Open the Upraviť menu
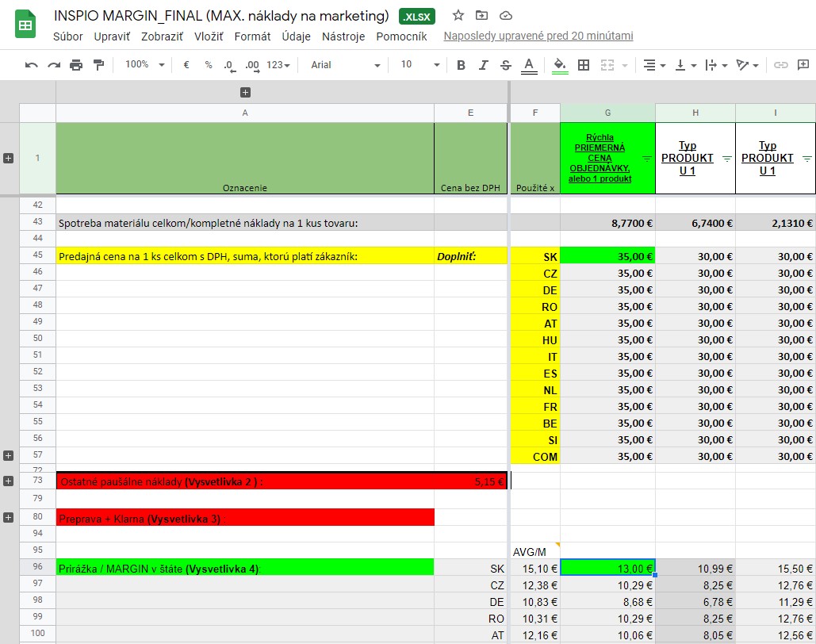 click(112, 36)
